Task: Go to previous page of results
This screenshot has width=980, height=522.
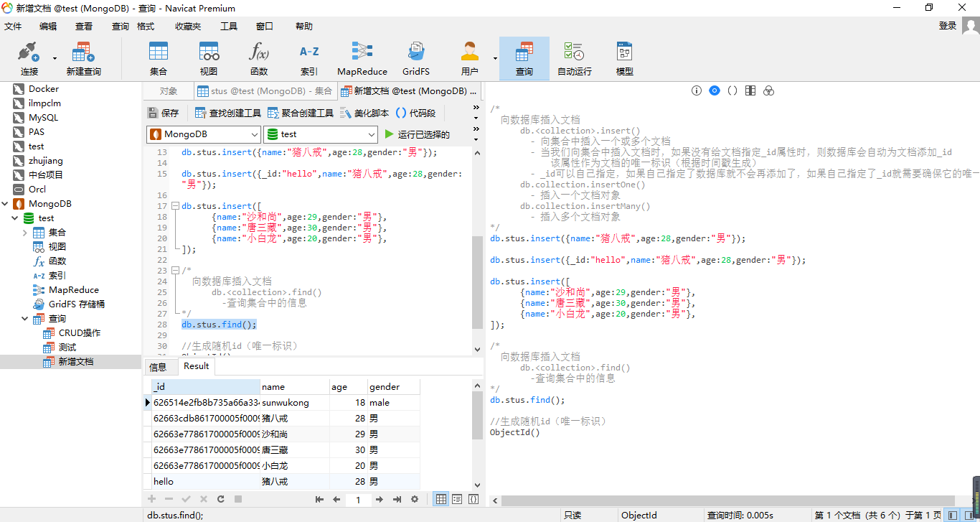Action: pyautogui.click(x=336, y=499)
